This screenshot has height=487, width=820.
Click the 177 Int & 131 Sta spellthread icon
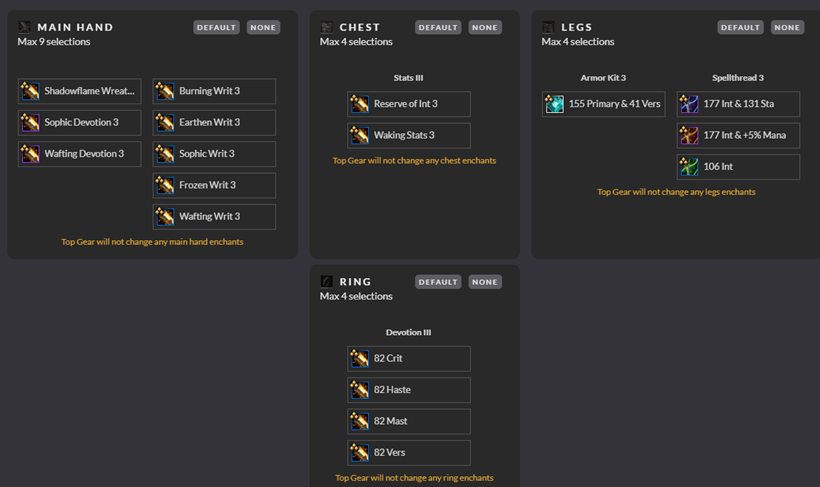coord(689,104)
